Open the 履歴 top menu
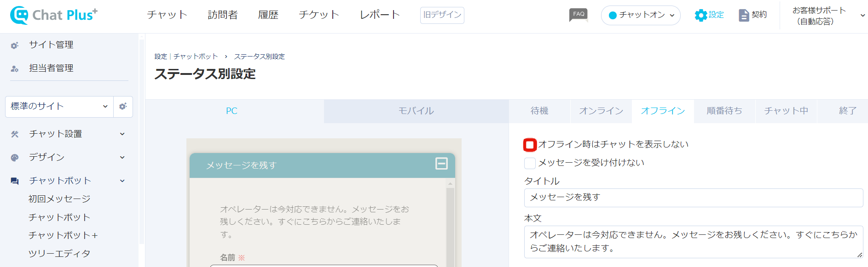This screenshot has width=868, height=267. click(268, 15)
